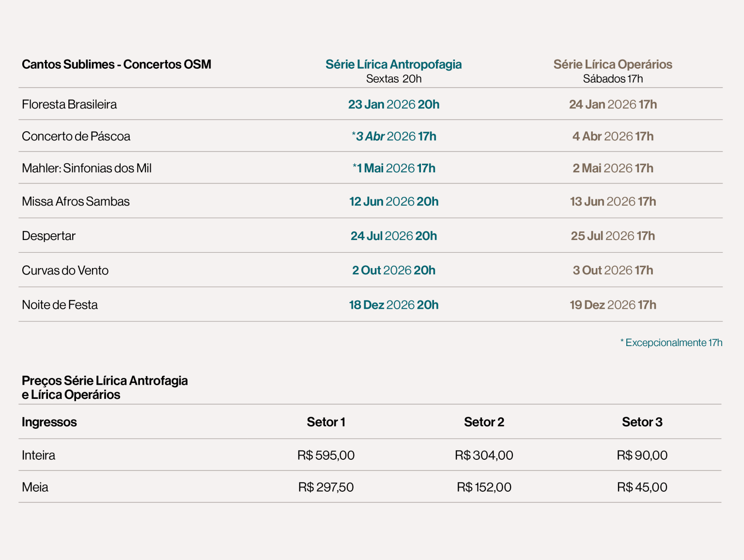The height and width of the screenshot is (560, 744).
Task: Click the Floresta Brasileira concert name
Action: click(x=69, y=105)
